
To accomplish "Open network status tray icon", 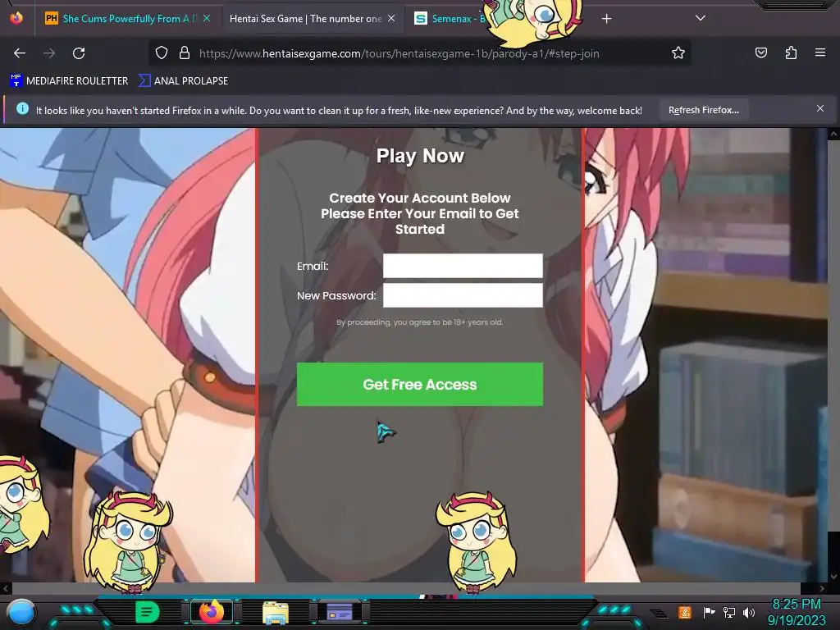I will [729, 612].
